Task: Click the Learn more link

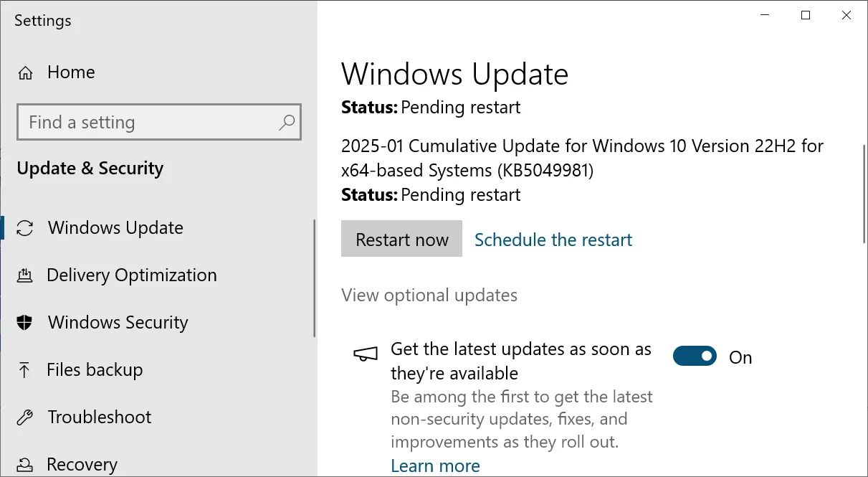Action: coord(435,466)
